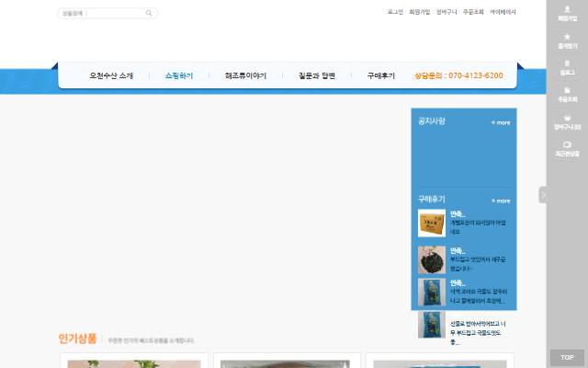Click more link beside 구매후기 panel
This screenshot has height=368, width=588.
pyautogui.click(x=501, y=201)
